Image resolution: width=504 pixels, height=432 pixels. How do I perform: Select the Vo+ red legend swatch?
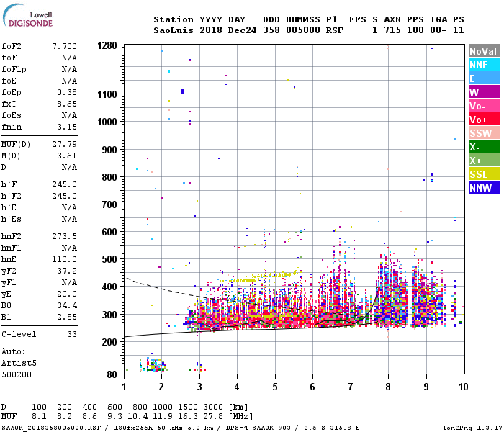point(484,120)
